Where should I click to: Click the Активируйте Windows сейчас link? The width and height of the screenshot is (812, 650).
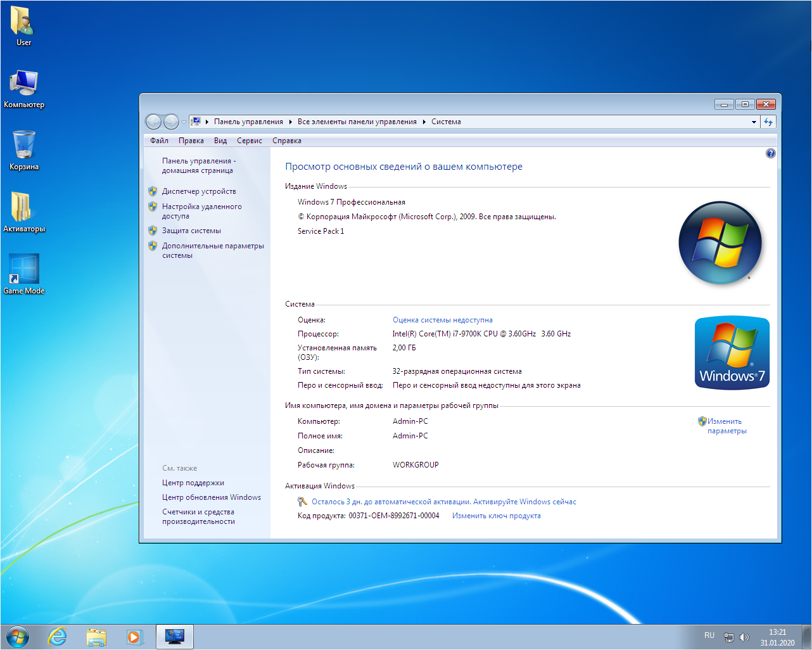click(524, 502)
